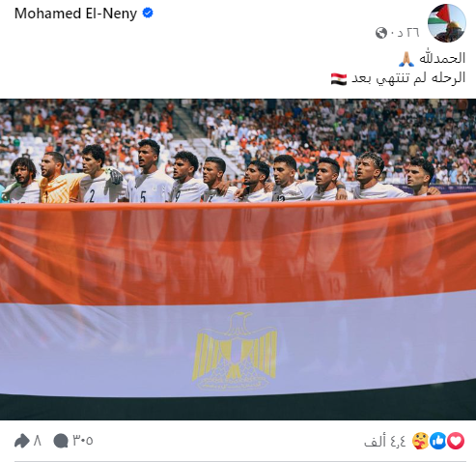Click the care hug reaction icon
476x462 pixels.
coord(421,441)
